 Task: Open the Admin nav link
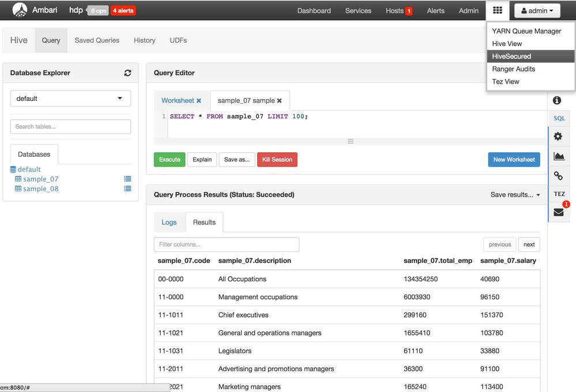469,11
